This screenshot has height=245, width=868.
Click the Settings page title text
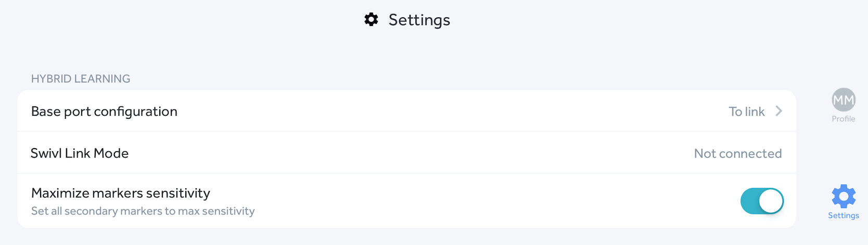(419, 20)
